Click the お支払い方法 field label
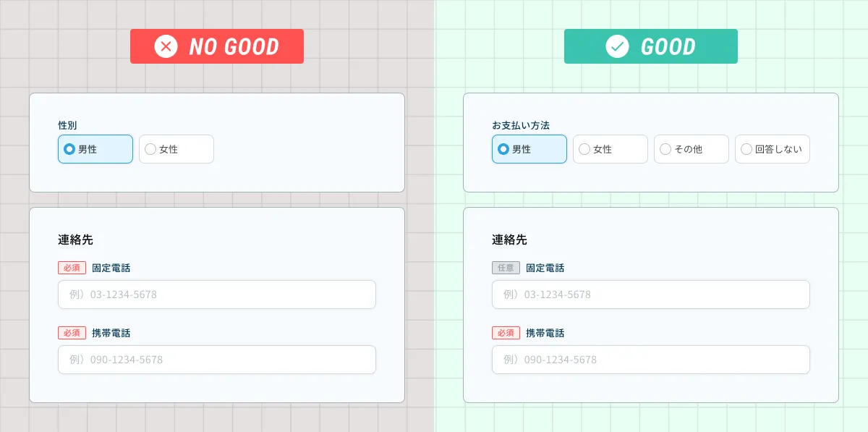Image resolution: width=868 pixels, height=432 pixels. coord(521,125)
